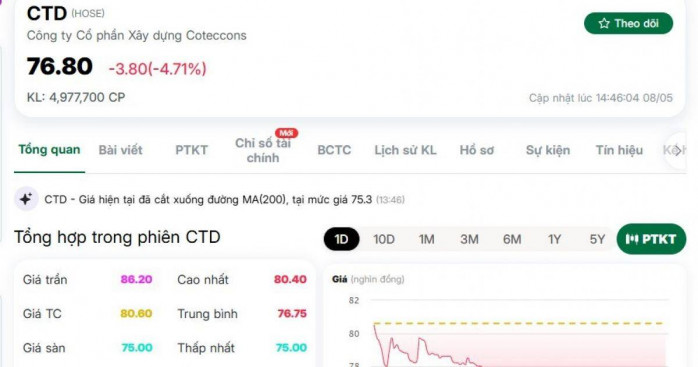The image size is (698, 367).
Task: Open the Bài viết tab
Action: click(120, 150)
